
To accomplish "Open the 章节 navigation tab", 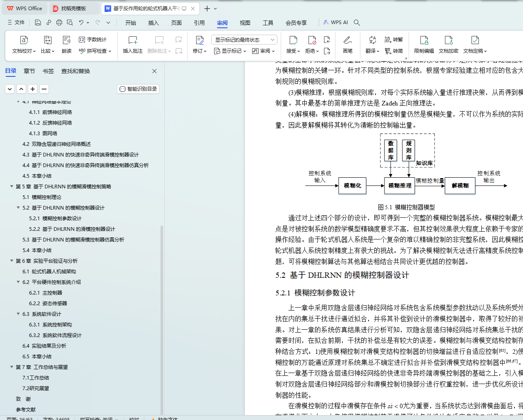I will (x=29, y=71).
